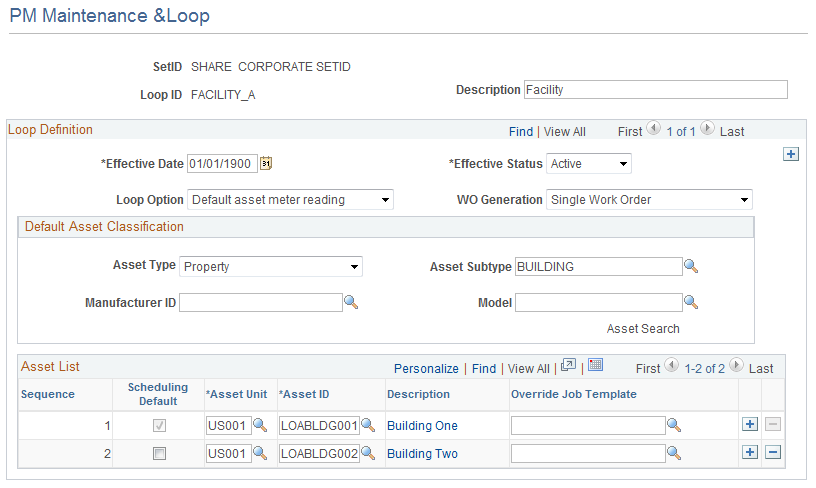Open the Building One description link
816x488 pixels.
pyautogui.click(x=423, y=426)
